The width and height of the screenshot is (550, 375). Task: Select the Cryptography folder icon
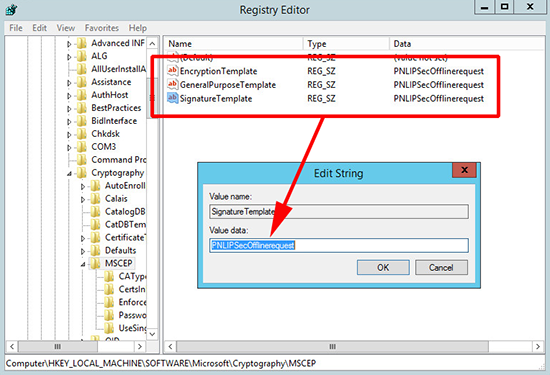point(82,173)
